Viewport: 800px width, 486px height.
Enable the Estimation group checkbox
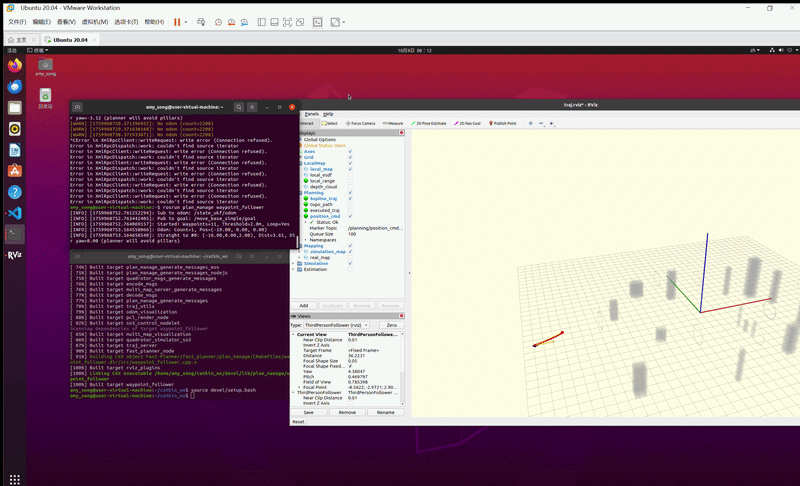pyautogui.click(x=350, y=269)
